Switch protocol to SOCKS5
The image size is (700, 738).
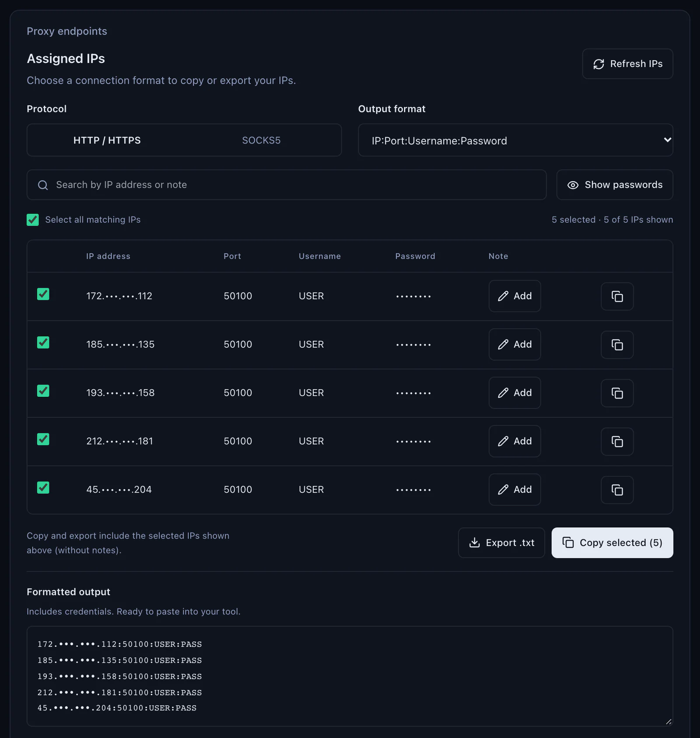click(261, 140)
